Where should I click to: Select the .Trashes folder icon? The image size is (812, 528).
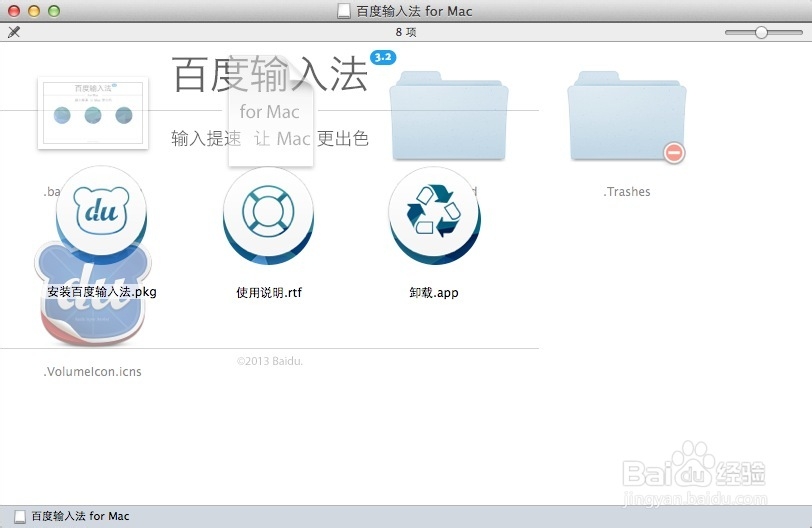[x=627, y=116]
